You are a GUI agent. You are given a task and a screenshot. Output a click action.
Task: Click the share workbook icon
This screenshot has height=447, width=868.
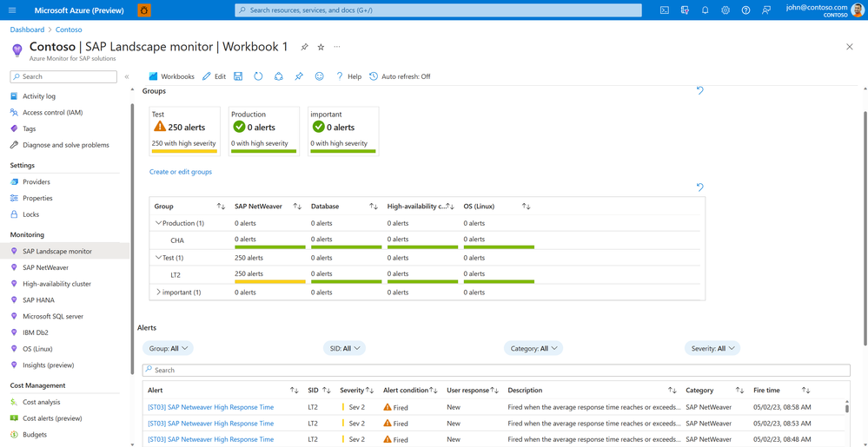coord(279,76)
